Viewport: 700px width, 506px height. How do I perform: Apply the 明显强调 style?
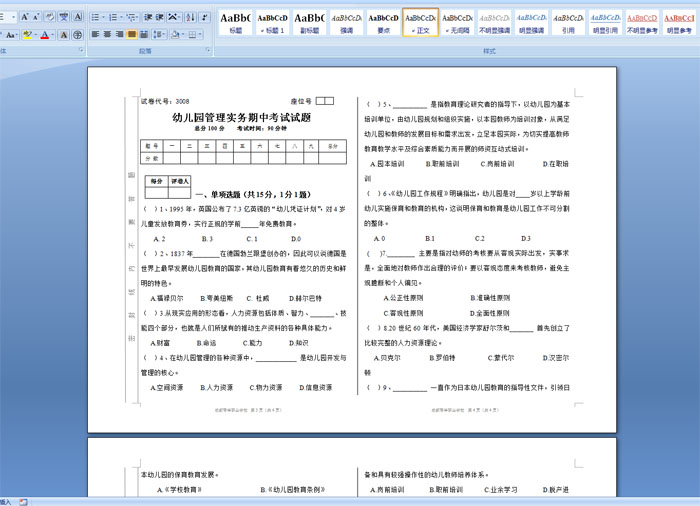point(532,23)
